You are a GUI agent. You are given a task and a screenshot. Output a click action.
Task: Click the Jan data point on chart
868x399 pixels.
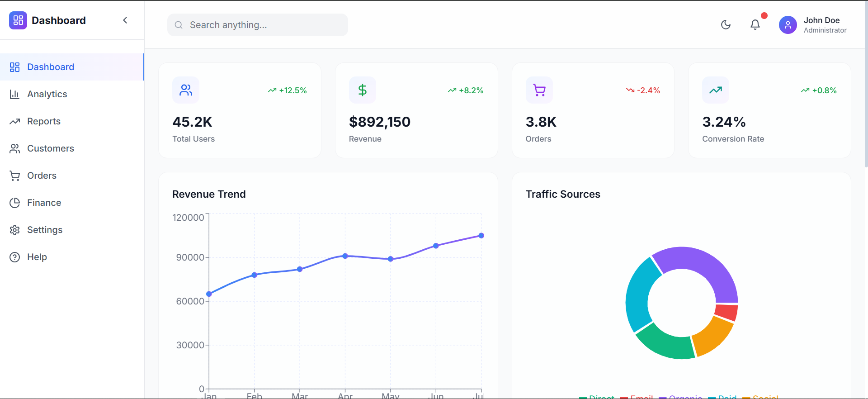pyautogui.click(x=209, y=294)
